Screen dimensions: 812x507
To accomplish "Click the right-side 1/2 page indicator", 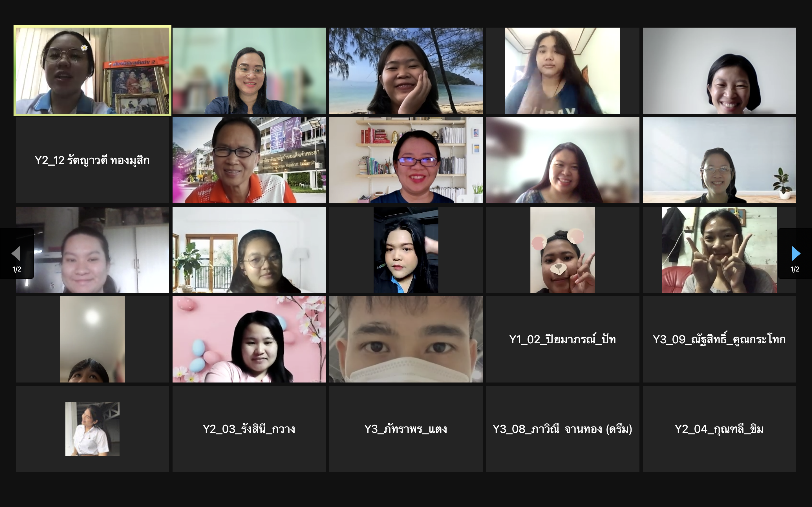I will tap(795, 269).
